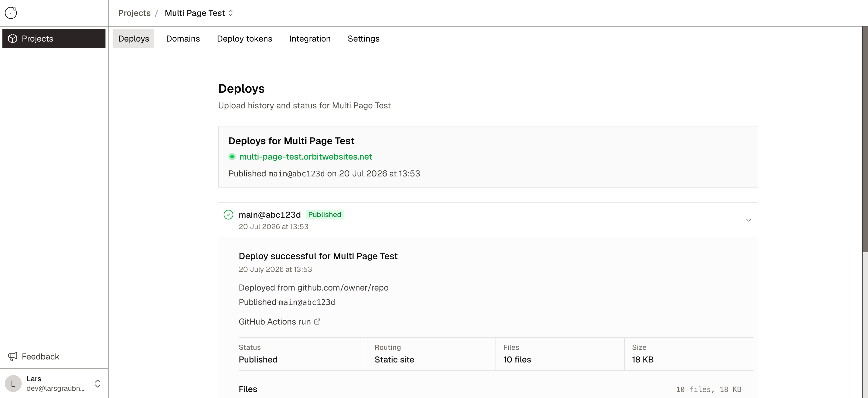Go to the Integration tab
Image resolution: width=868 pixels, height=398 pixels.
[x=310, y=39]
